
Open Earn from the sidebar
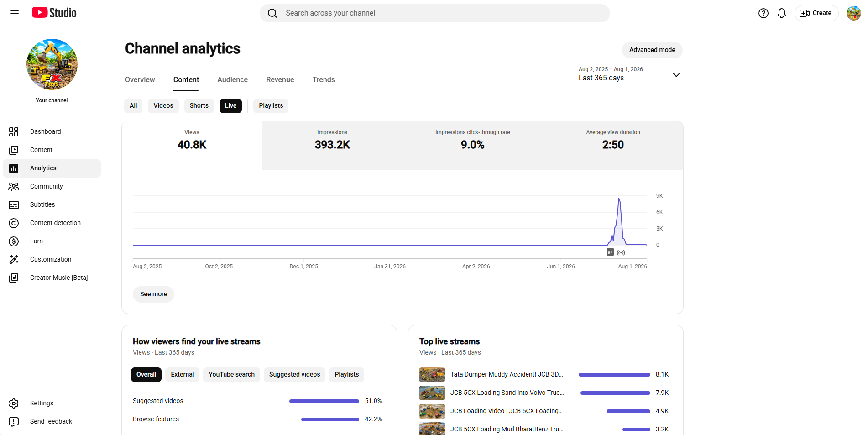[52, 241]
